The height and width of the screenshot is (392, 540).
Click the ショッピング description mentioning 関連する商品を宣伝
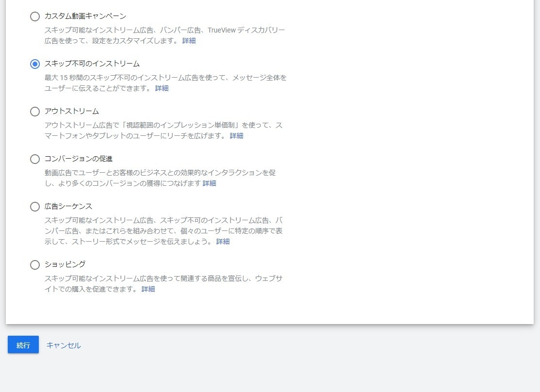(164, 284)
